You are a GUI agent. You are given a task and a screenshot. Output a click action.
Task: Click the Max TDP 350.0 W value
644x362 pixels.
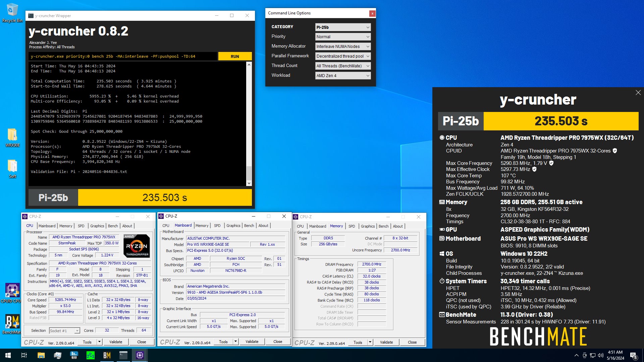pos(111,243)
